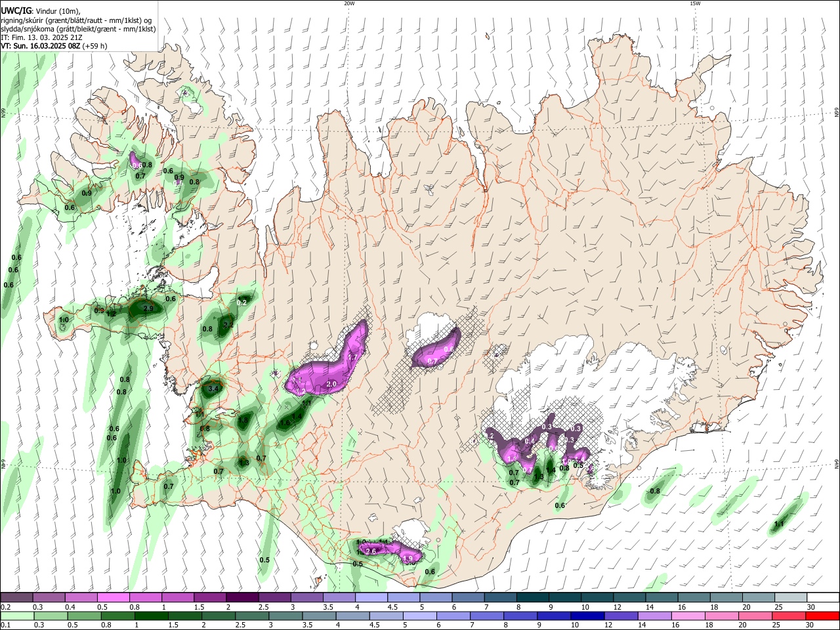Select the lower legend swatch starting at 4.5
Image resolution: width=840 pixels, height=630 pixels.
385,616
